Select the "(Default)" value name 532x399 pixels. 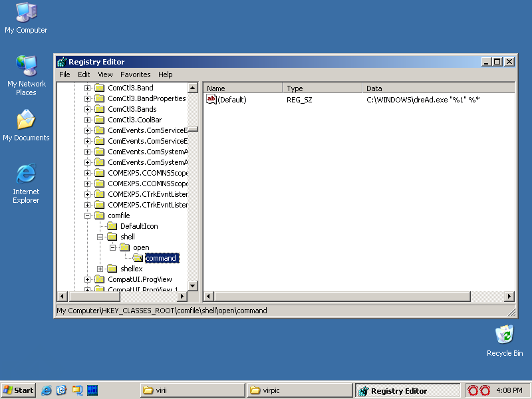[x=232, y=100]
